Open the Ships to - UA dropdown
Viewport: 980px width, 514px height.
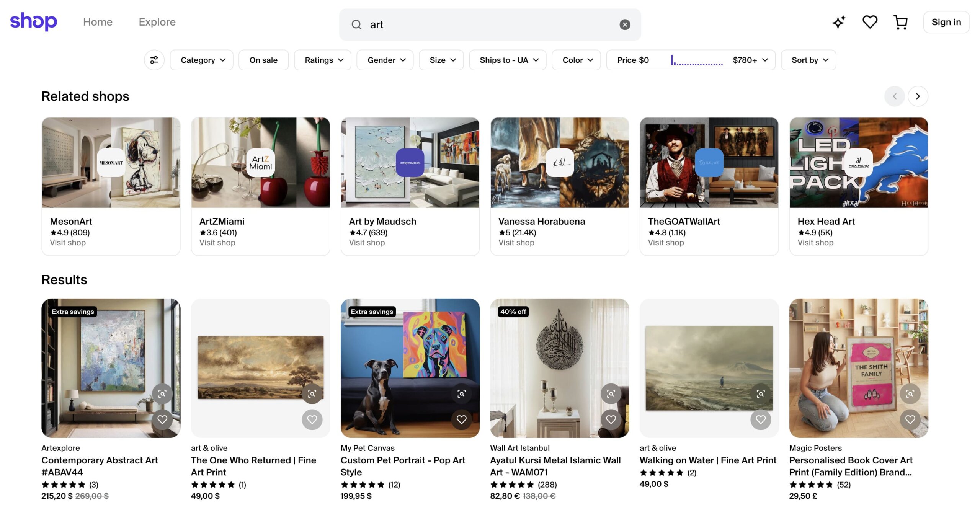coord(508,60)
